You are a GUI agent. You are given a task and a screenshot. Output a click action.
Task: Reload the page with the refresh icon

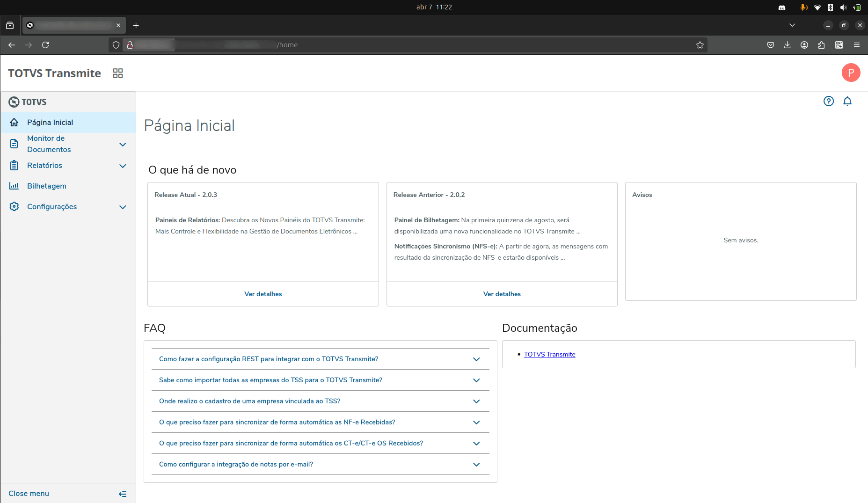[45, 45]
